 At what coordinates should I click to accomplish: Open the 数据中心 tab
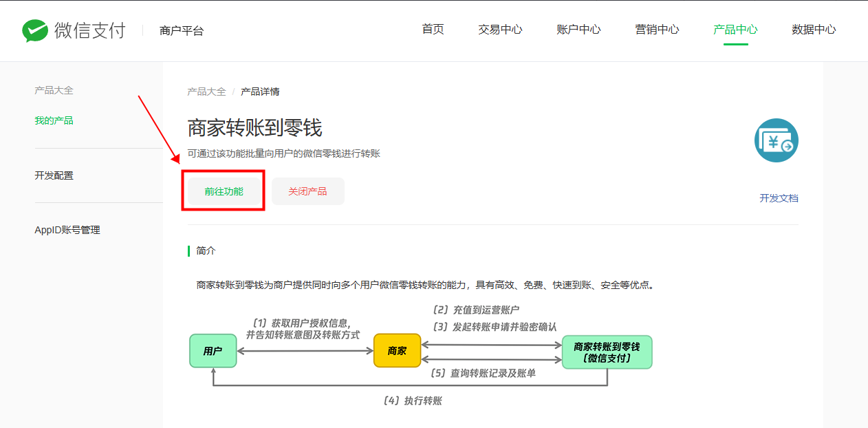814,30
